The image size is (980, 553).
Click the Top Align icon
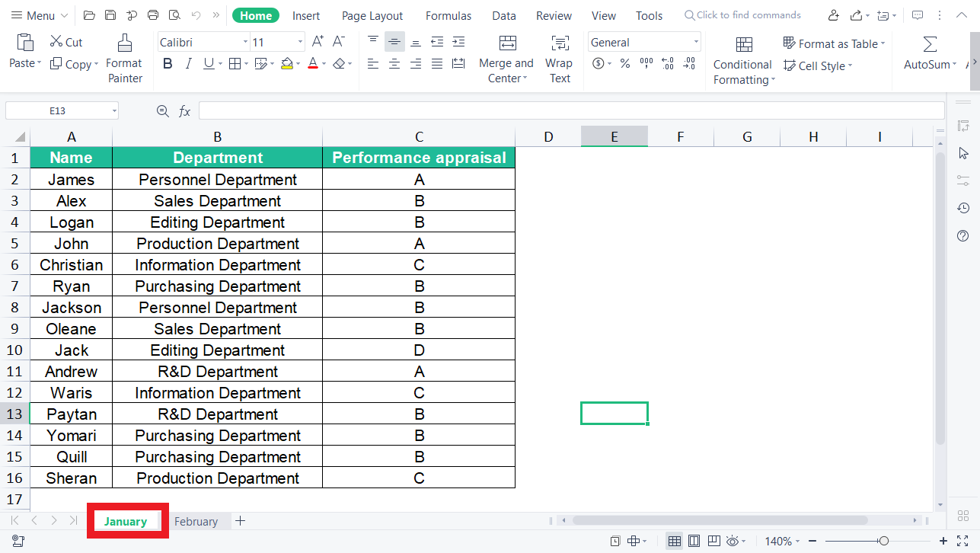click(373, 42)
